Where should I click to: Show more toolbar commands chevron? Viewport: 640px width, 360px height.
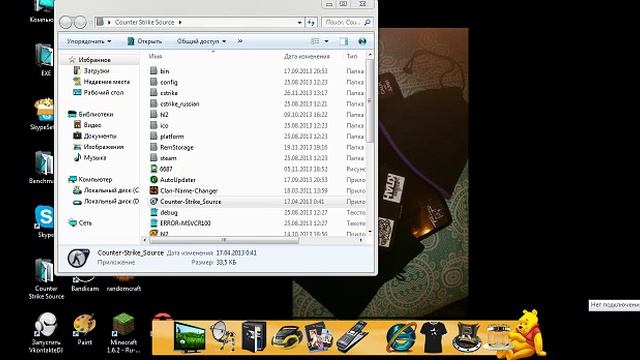pos(240,41)
